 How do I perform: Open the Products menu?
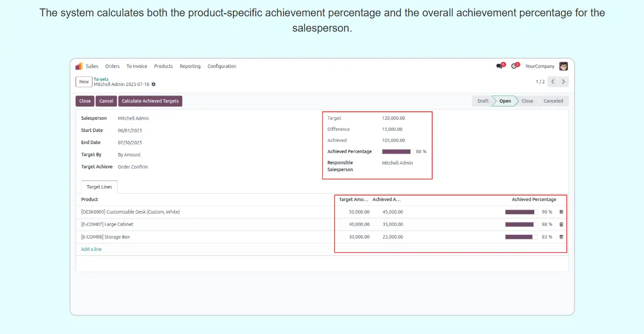coord(163,66)
